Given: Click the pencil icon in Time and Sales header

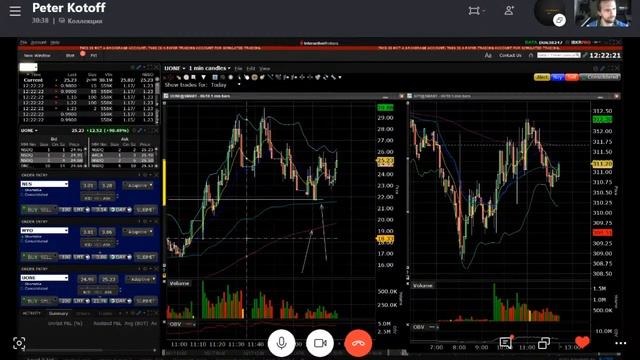Looking at the screenshot, I should (x=139, y=67).
